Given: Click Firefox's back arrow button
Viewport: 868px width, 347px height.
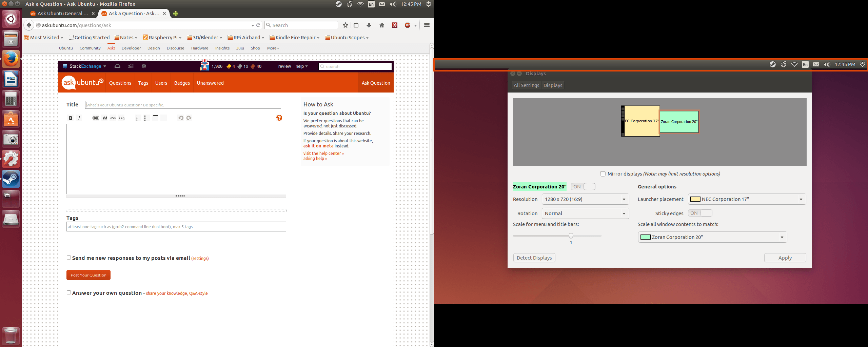Looking at the screenshot, I should tap(29, 25).
